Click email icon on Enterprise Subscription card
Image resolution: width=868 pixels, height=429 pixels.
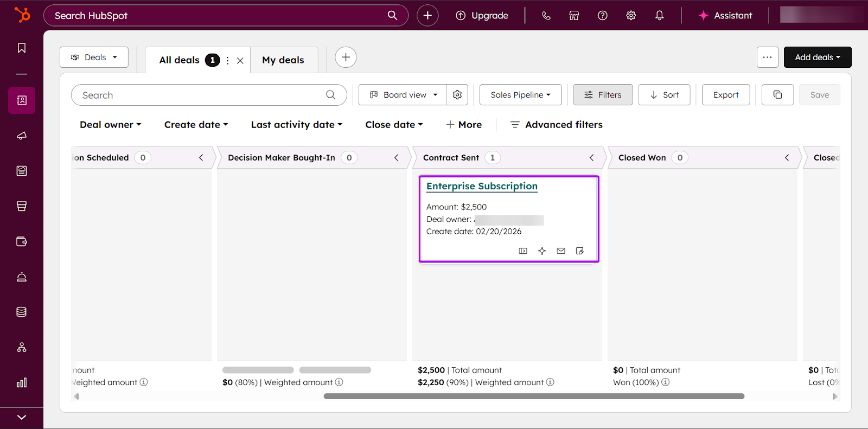pyautogui.click(x=561, y=251)
